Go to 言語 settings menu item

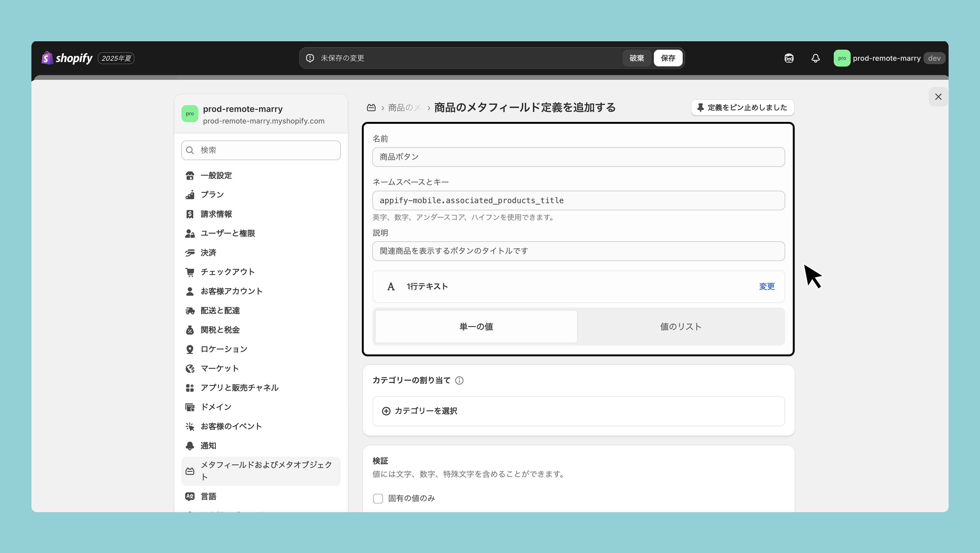pyautogui.click(x=208, y=496)
